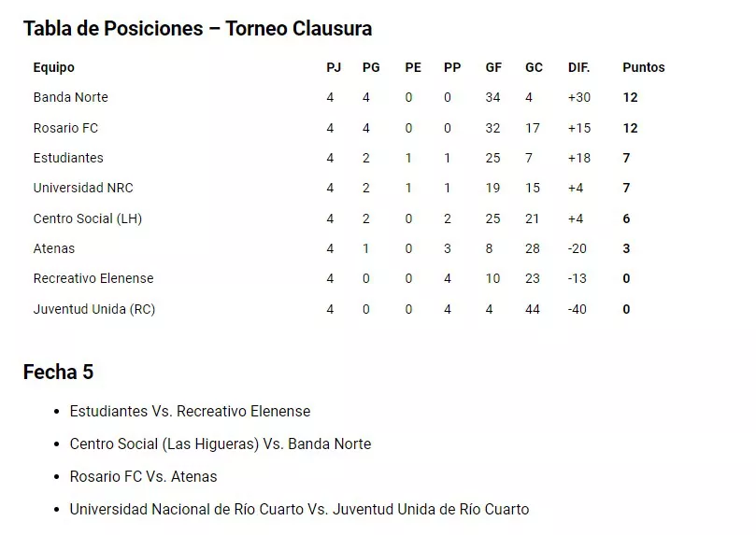756x535 pixels.
Task: Click the Estudiantes Vs. Recreativo Elenense fixture
Action: 190,411
